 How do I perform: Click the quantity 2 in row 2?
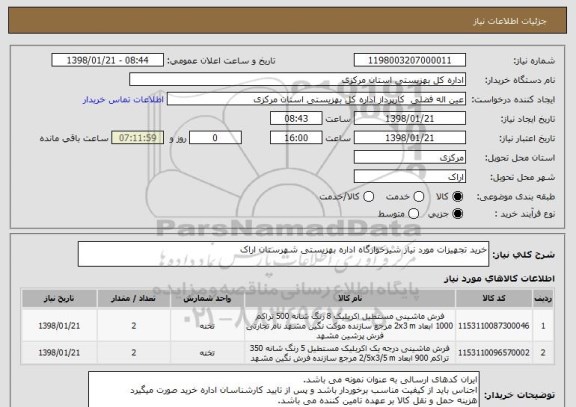point(134,353)
